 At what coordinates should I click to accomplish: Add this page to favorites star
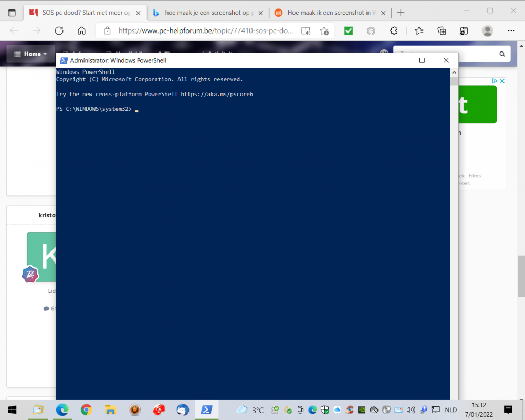point(324,31)
